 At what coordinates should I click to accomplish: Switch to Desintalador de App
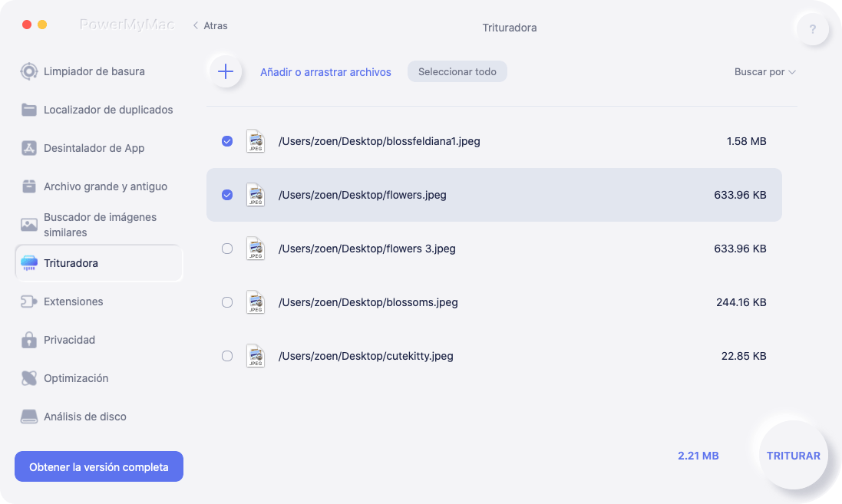94,148
